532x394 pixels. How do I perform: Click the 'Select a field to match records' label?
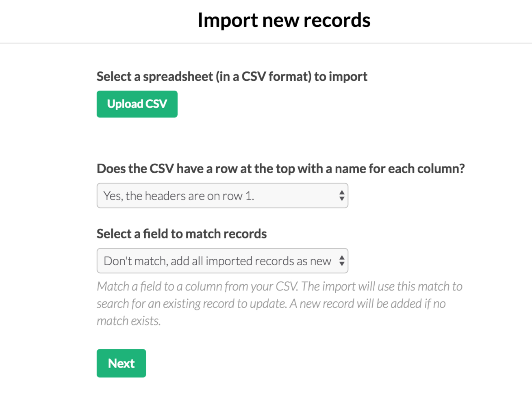pos(182,234)
